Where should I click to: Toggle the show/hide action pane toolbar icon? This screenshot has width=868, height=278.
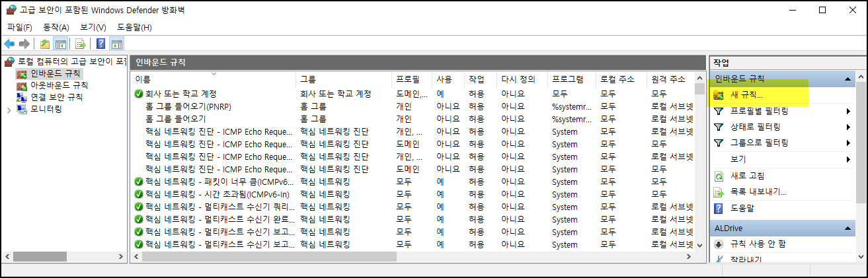[x=117, y=44]
